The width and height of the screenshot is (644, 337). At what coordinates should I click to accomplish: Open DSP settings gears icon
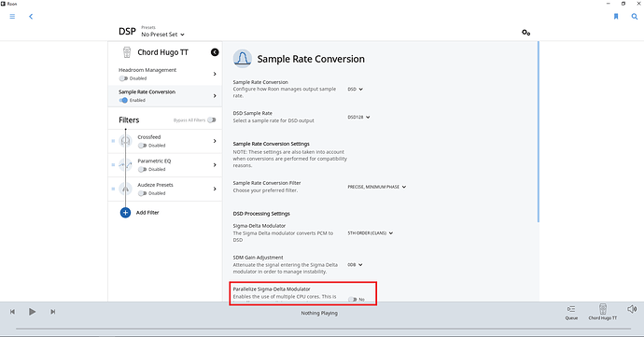click(525, 33)
